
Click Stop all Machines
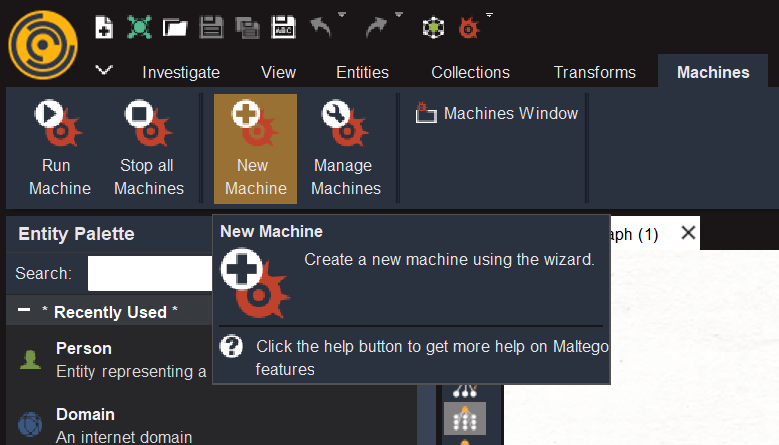tap(149, 148)
